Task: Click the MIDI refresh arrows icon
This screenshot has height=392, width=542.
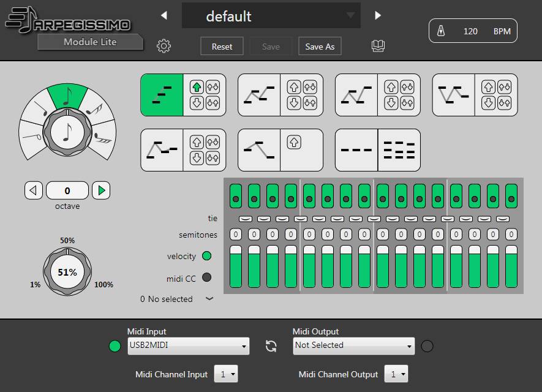Action: tap(271, 346)
